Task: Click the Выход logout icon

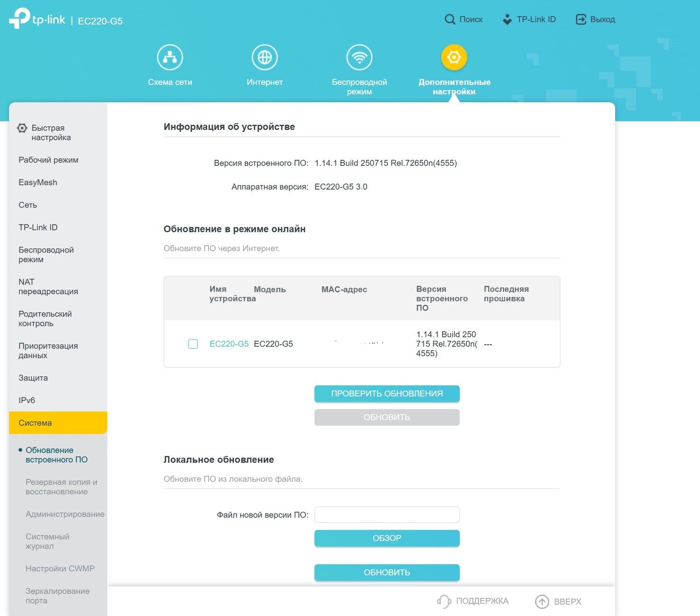Action: pyautogui.click(x=581, y=19)
